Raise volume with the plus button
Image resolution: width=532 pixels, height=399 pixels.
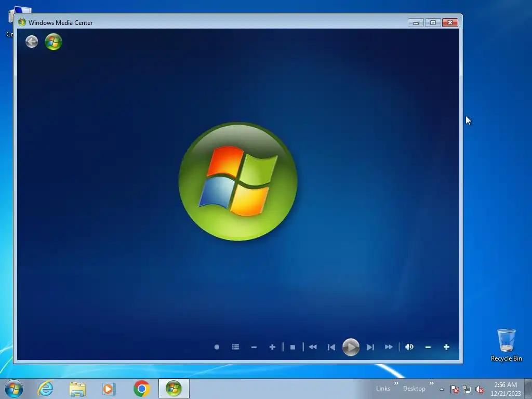pos(446,347)
